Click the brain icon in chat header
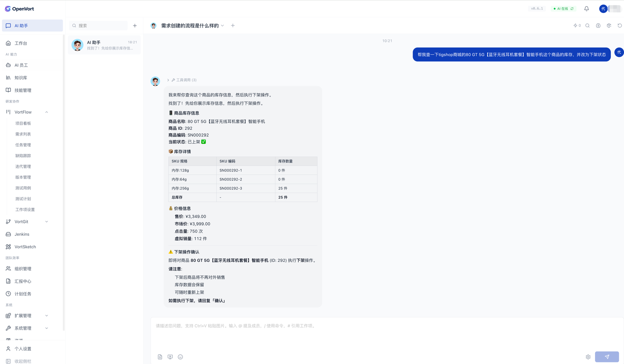This screenshot has height=364, width=624. point(598,26)
